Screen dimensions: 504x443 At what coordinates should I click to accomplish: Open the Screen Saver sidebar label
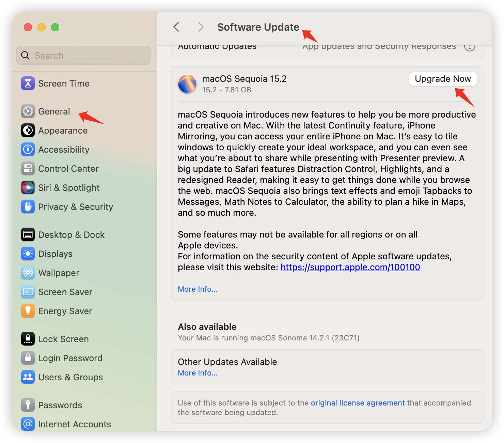point(65,292)
